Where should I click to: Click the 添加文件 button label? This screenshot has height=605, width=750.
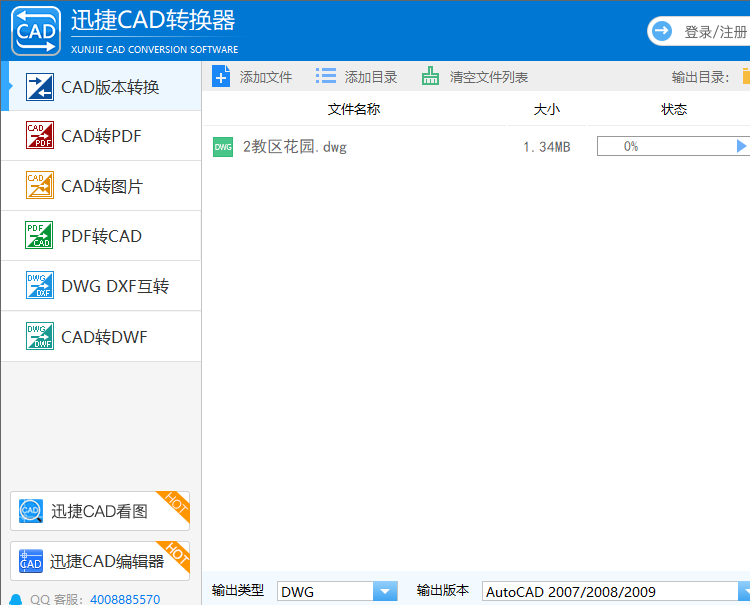tap(266, 77)
